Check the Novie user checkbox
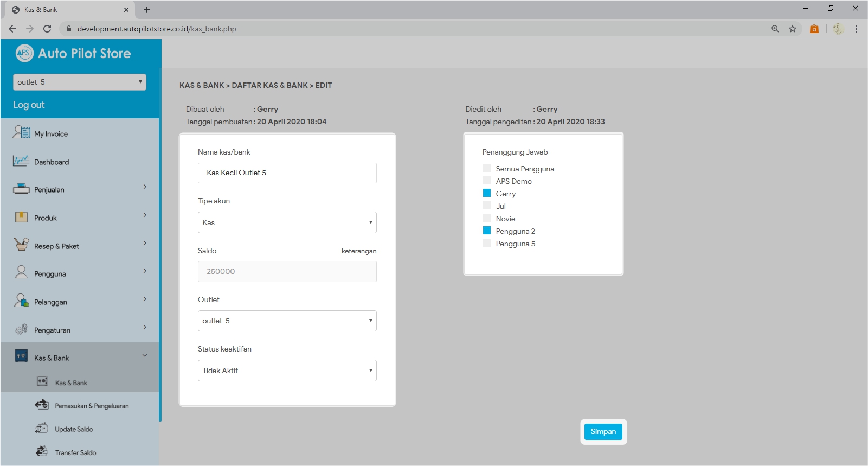Viewport: 868px width, 466px height. (487, 219)
